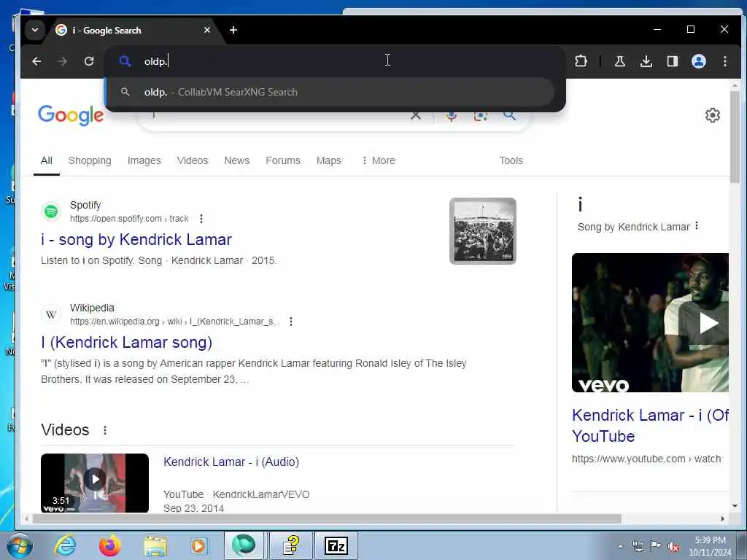The image size is (747, 560).
Task: Open the Videos section three-dot menu
Action: coord(105,430)
